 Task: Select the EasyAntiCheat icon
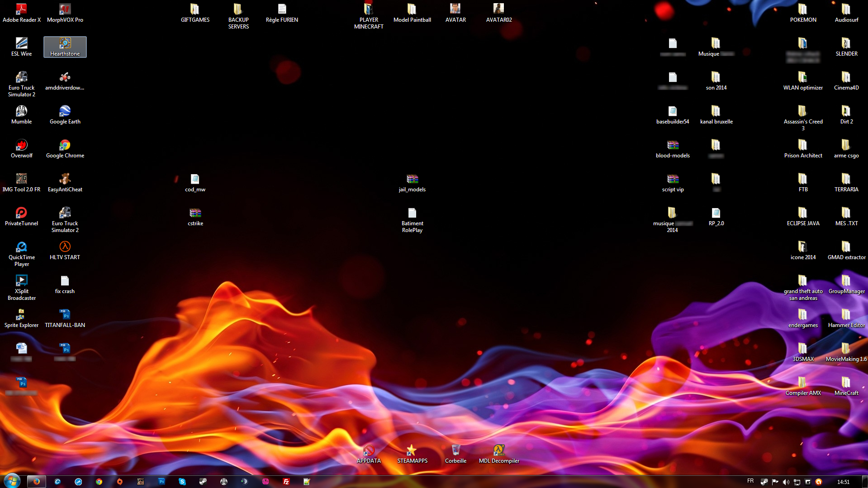point(65,182)
